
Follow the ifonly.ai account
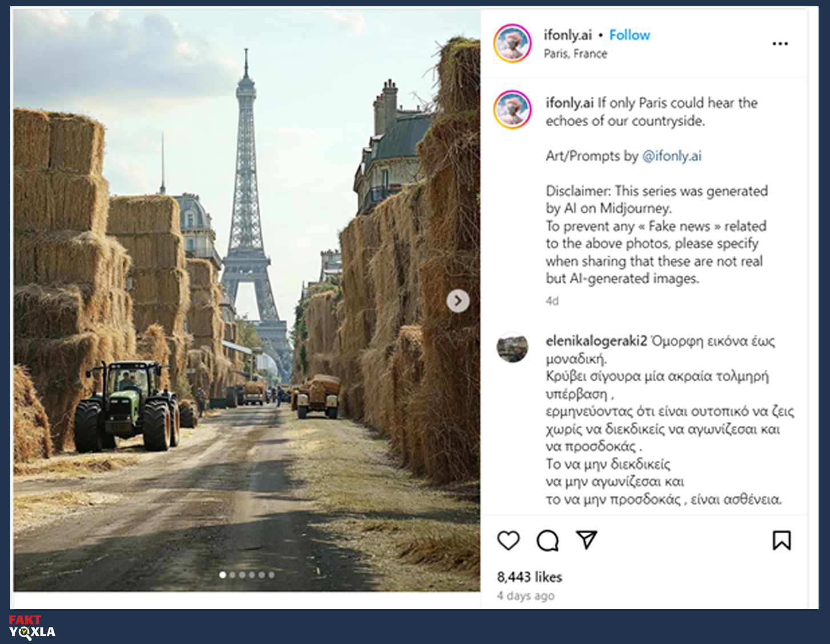tap(630, 35)
